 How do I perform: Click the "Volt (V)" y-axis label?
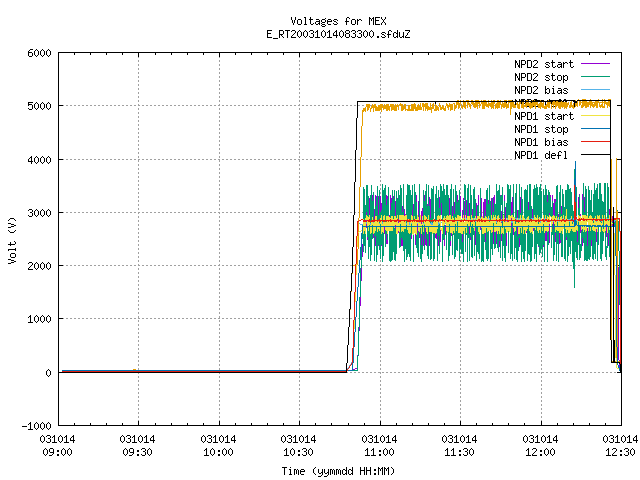coord(12,240)
